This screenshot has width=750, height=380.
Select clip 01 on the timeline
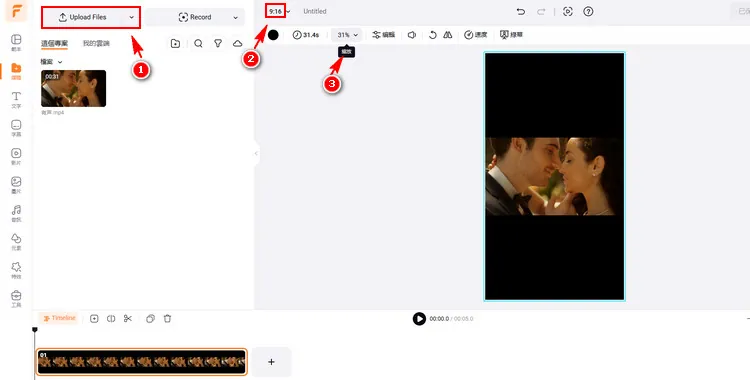tap(142, 362)
